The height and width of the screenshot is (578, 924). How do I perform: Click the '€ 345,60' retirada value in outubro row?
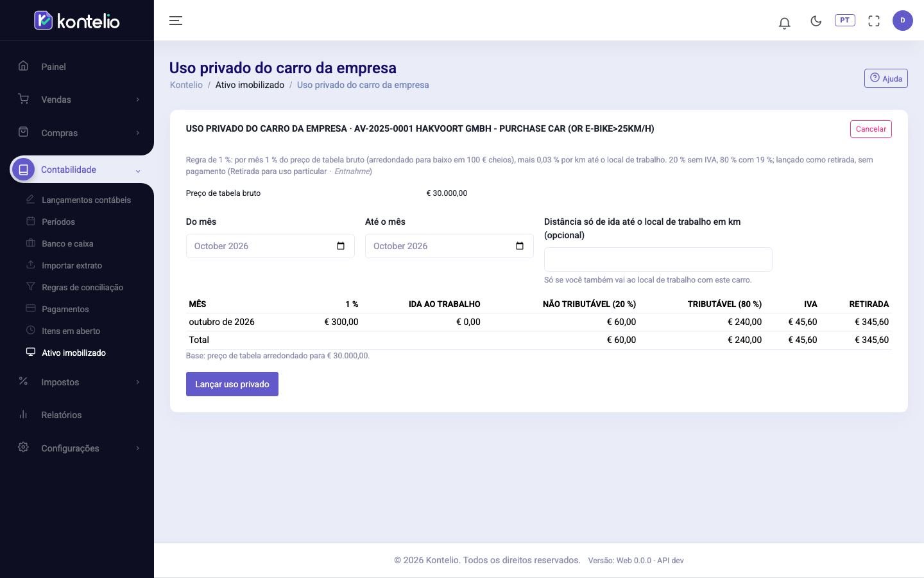click(871, 322)
